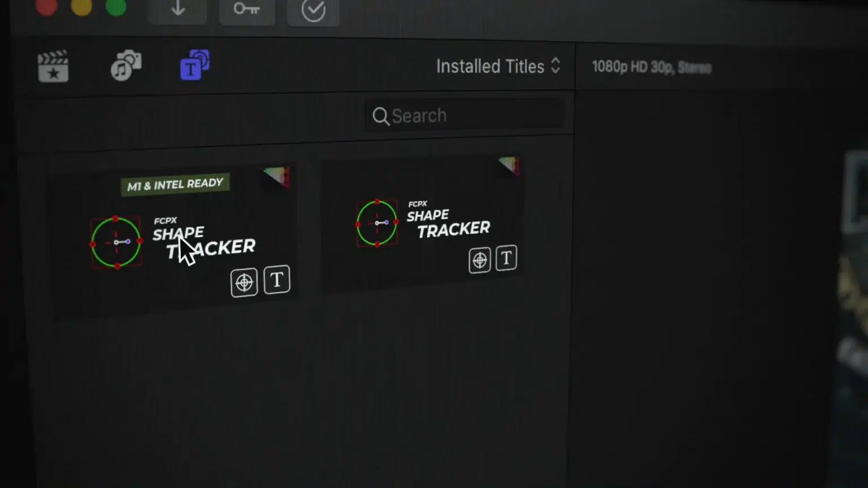Select the Titles and Generators sidebar icon
Image resolution: width=868 pixels, height=488 pixels.
click(194, 64)
